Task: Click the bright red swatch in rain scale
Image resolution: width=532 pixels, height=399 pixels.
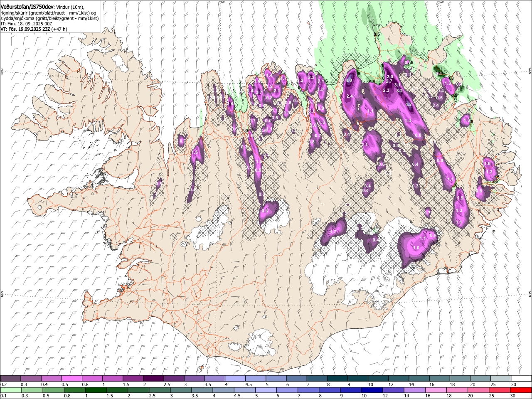Action: click(x=521, y=390)
